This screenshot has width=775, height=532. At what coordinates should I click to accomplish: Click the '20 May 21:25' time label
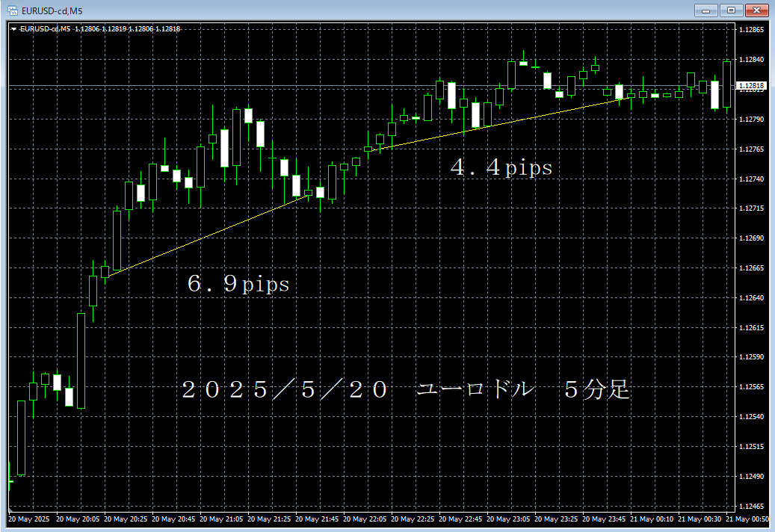coord(269,519)
